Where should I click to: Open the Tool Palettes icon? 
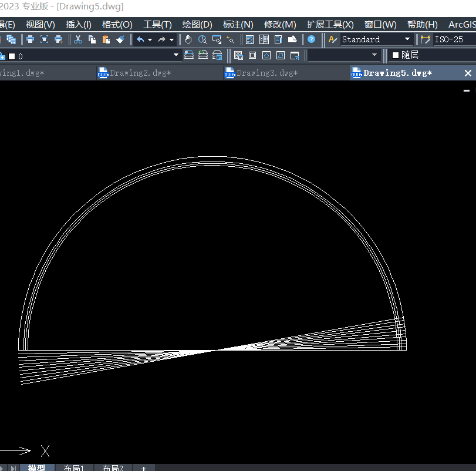[278, 39]
